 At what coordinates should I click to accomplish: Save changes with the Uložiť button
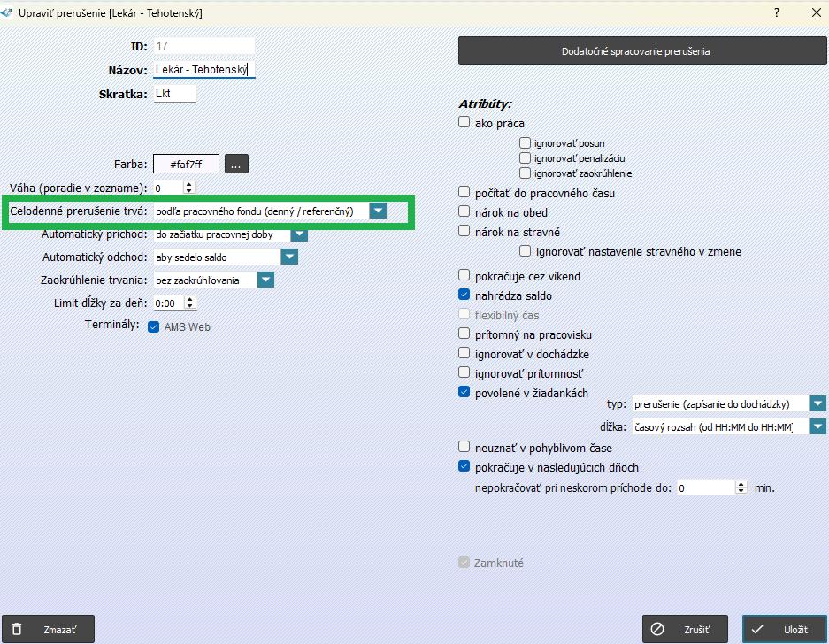tap(785, 629)
